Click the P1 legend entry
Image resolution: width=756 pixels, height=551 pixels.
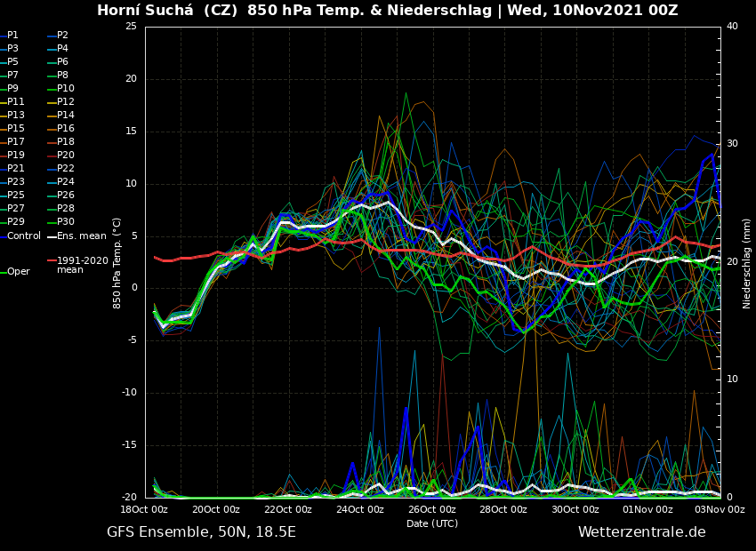tap(12, 36)
